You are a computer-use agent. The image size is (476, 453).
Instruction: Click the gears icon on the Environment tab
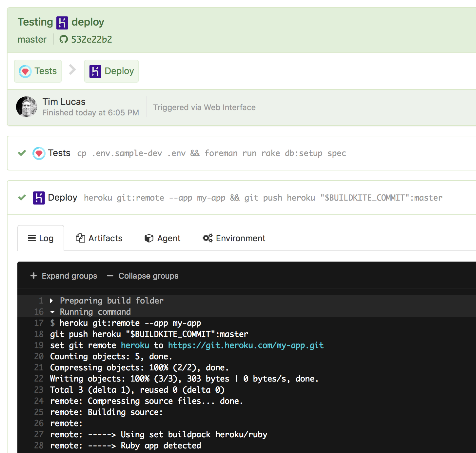[x=207, y=238]
